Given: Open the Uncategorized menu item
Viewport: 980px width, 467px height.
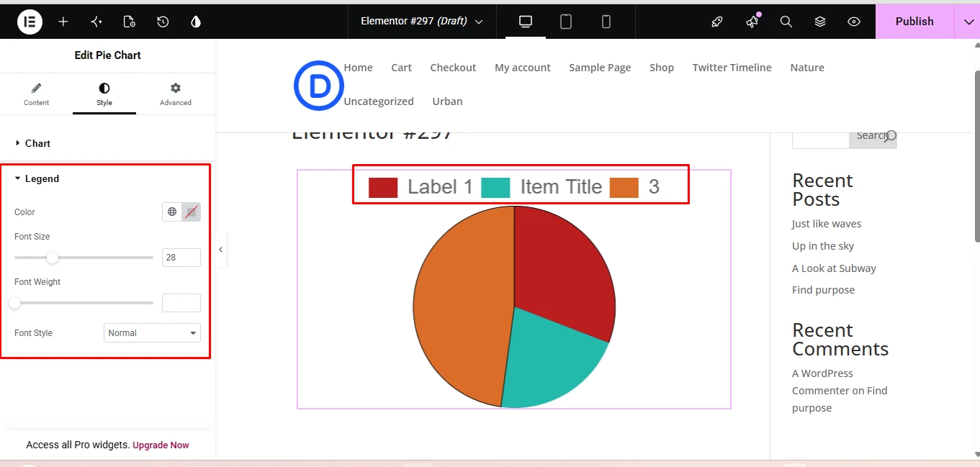Looking at the screenshot, I should tap(379, 101).
